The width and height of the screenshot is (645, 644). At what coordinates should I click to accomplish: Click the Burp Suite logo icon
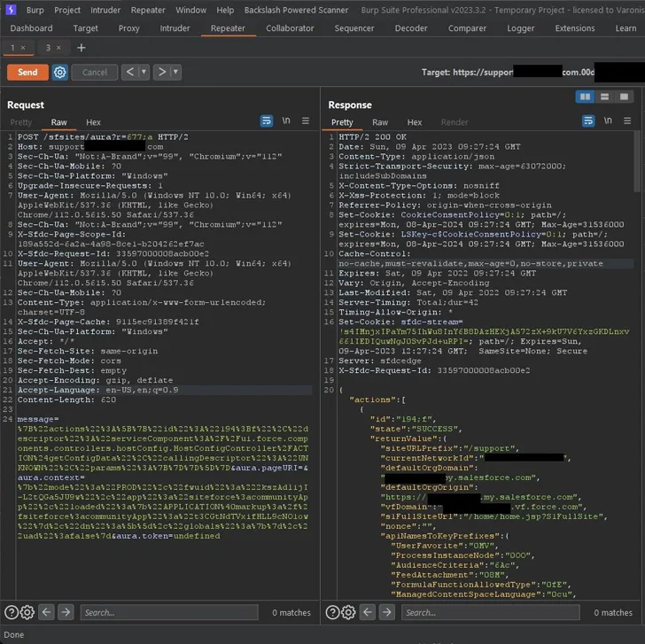(x=12, y=9)
